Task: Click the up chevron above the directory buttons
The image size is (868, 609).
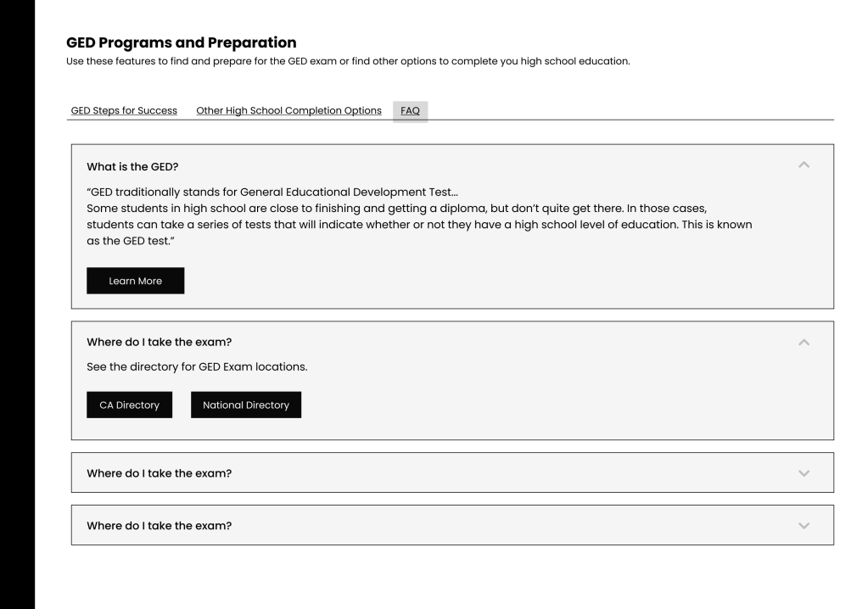Action: tap(804, 341)
